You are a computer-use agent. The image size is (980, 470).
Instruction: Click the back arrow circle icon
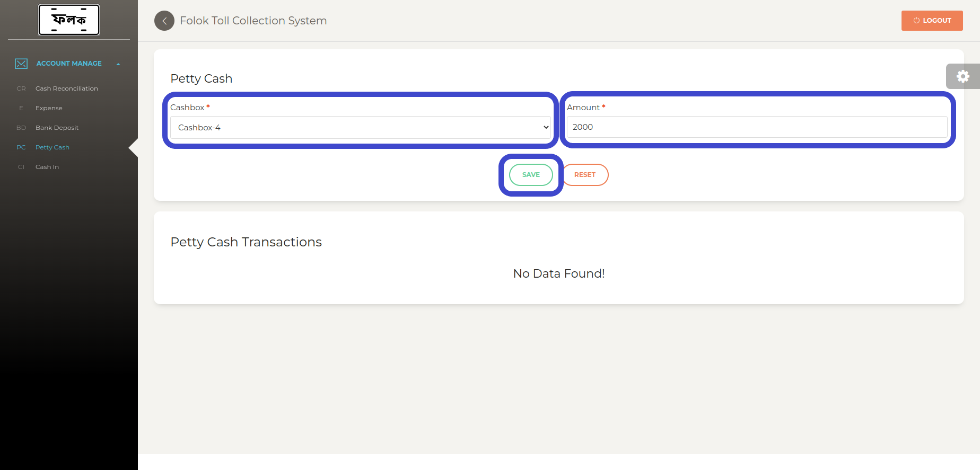(x=164, y=21)
